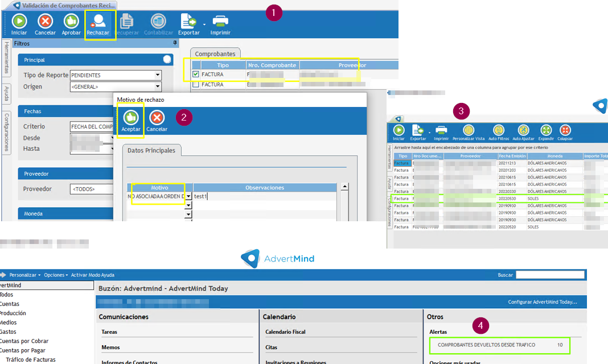The height and width of the screenshot is (364, 608).
Task: Select Medios in sidebar
Action: (8, 322)
